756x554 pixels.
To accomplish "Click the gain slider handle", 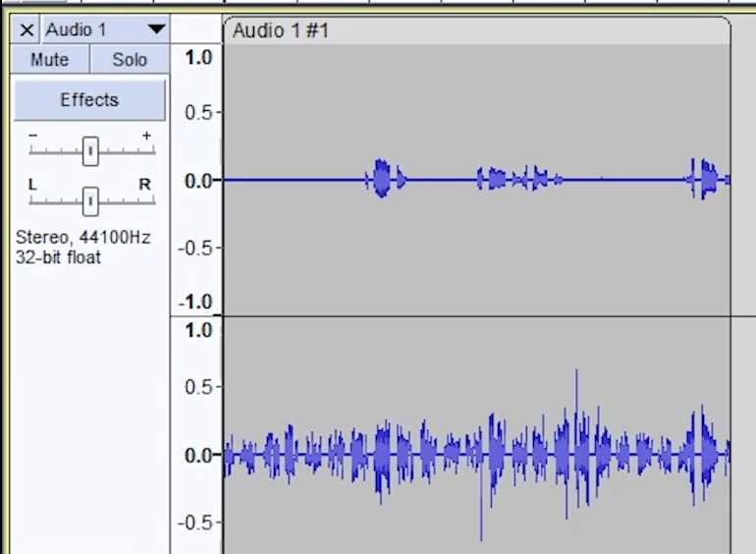I will [x=90, y=151].
